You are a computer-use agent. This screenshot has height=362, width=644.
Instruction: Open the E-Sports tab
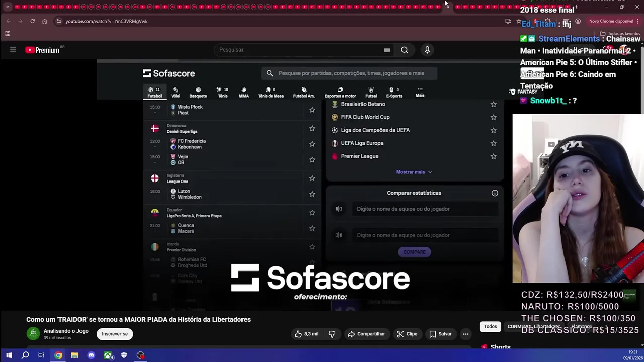[394, 92]
